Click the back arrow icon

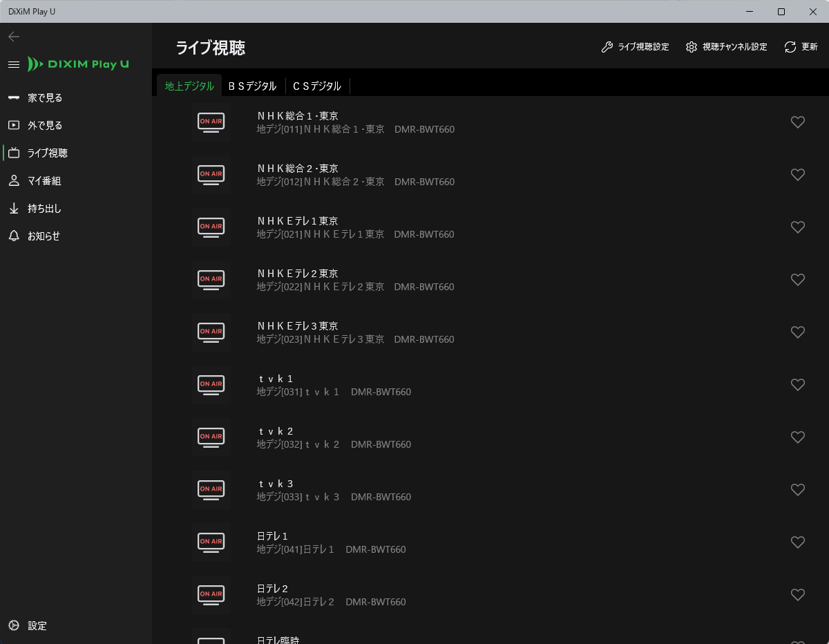(14, 37)
